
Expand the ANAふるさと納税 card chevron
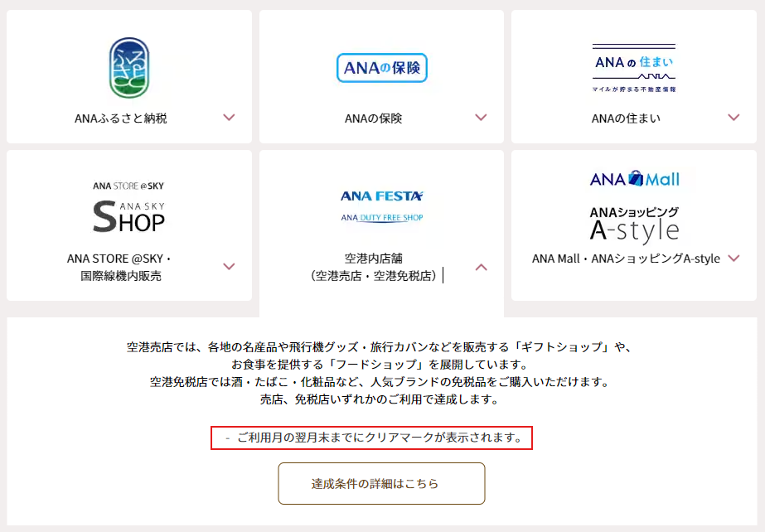pyautogui.click(x=229, y=118)
